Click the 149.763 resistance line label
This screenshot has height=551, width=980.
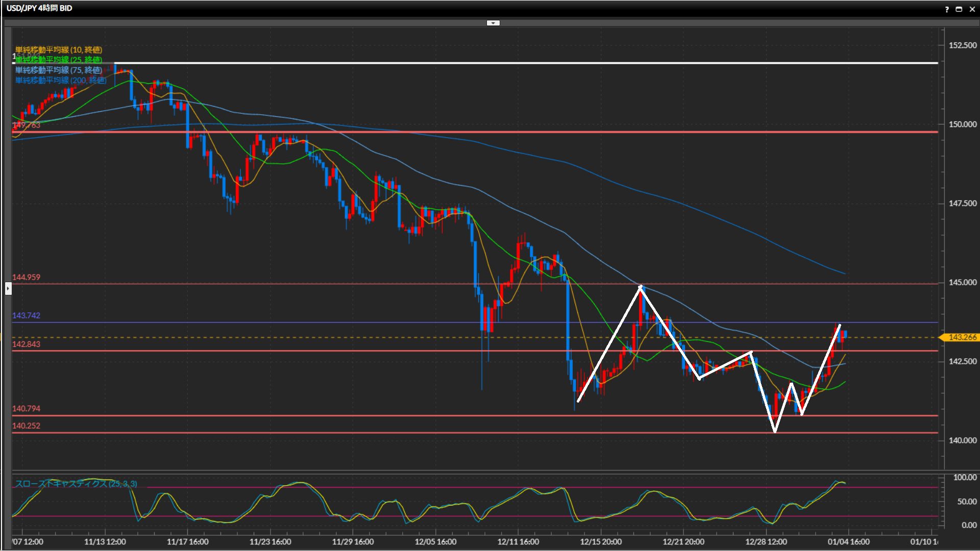click(26, 126)
